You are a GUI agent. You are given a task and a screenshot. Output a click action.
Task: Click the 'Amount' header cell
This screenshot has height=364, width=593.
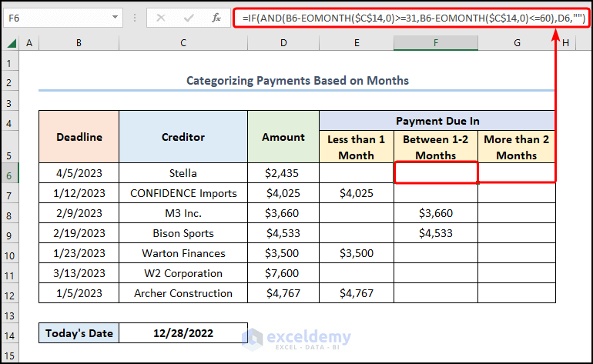(283, 137)
